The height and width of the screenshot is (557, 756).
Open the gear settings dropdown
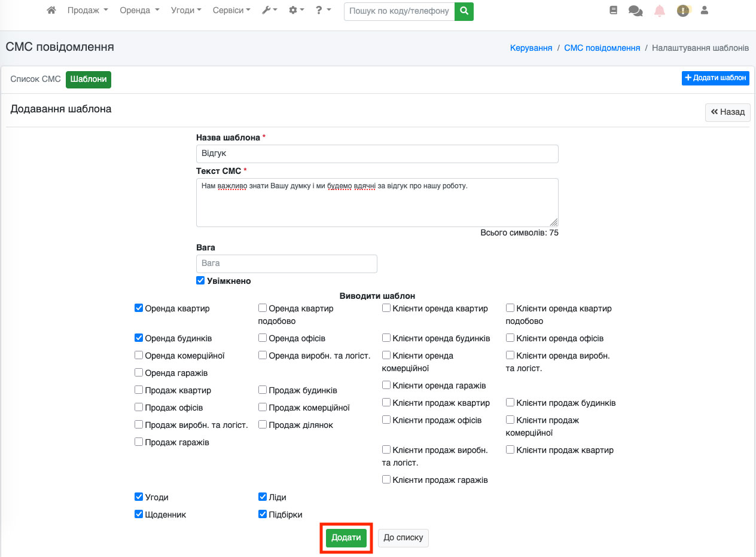pyautogui.click(x=296, y=10)
